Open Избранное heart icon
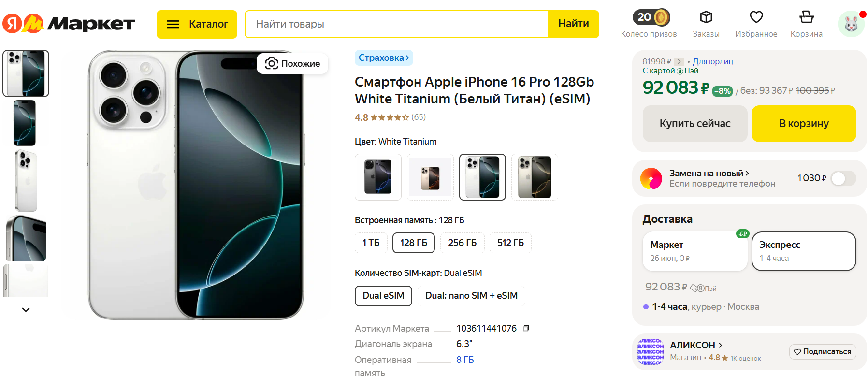The width and height of the screenshot is (868, 376). pyautogui.click(x=756, y=17)
